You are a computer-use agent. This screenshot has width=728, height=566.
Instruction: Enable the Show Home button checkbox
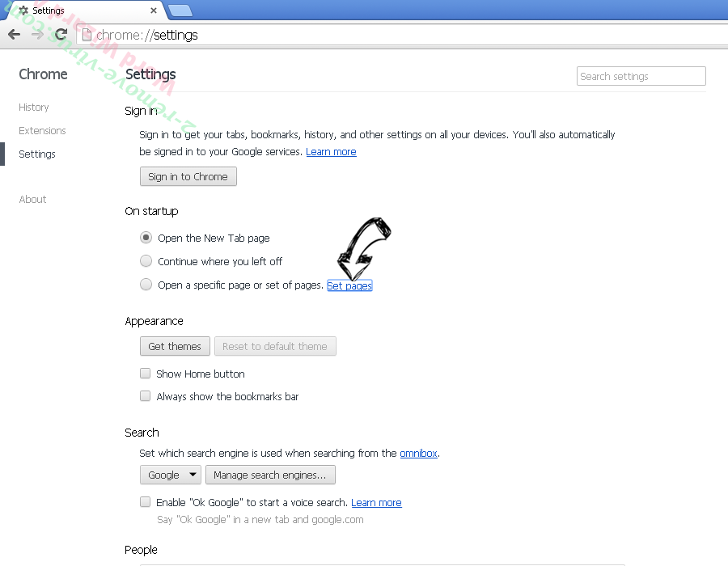click(146, 373)
